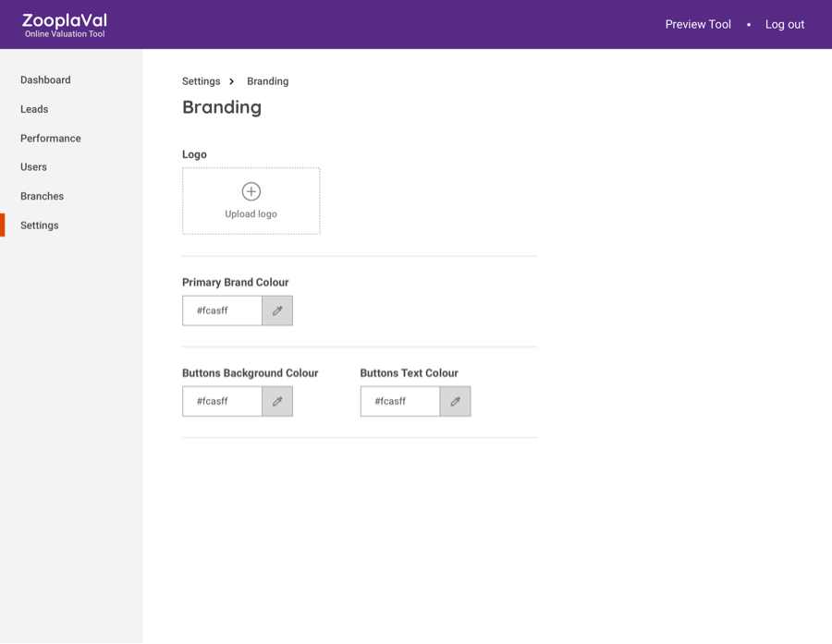Select the active Settings sidebar item

[x=40, y=225]
